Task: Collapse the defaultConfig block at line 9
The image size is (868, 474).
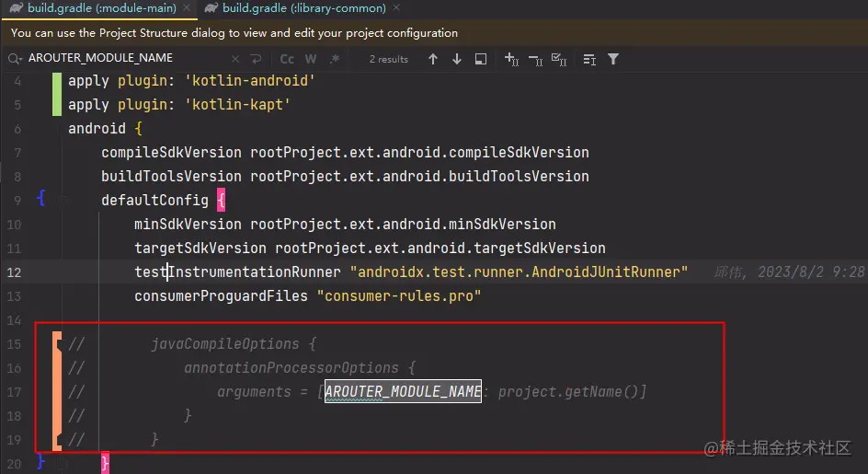Action: 63,200
